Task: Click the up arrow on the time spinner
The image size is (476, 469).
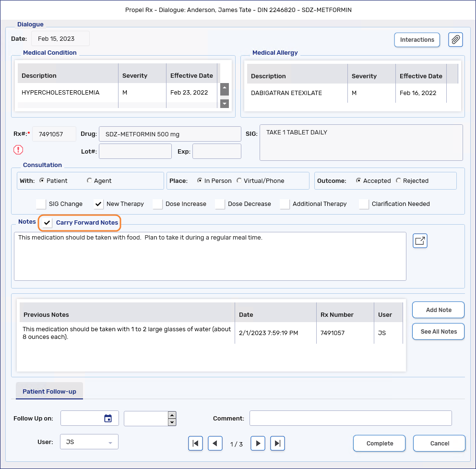Action: point(172,415)
